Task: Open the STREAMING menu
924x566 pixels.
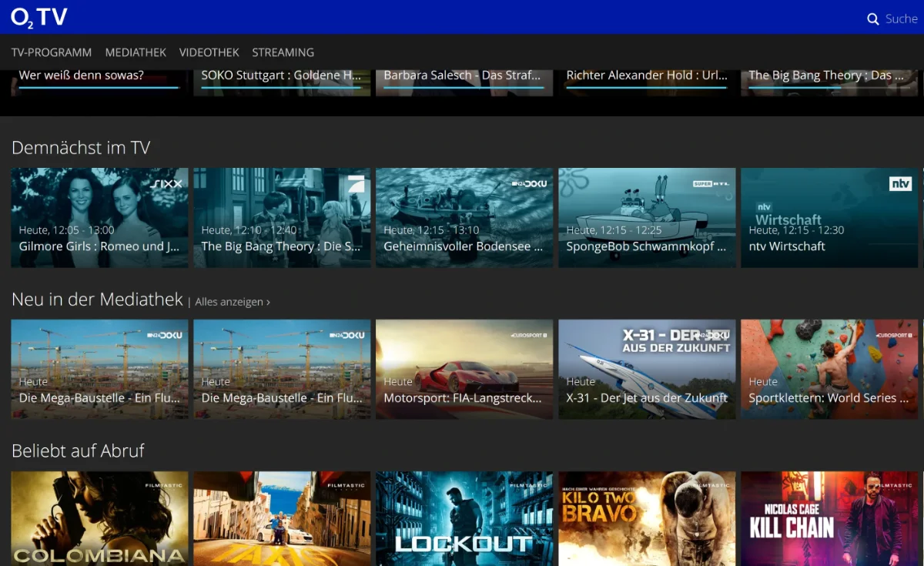Action: (x=283, y=52)
